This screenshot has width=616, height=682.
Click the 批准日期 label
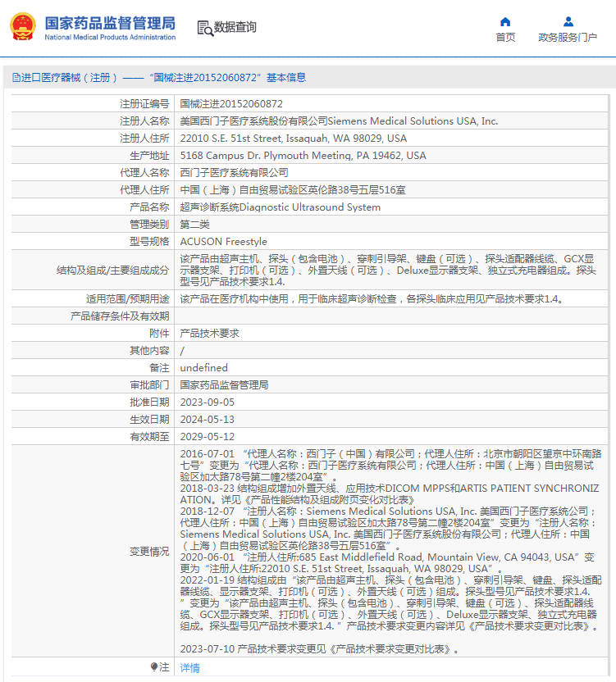[x=149, y=402]
